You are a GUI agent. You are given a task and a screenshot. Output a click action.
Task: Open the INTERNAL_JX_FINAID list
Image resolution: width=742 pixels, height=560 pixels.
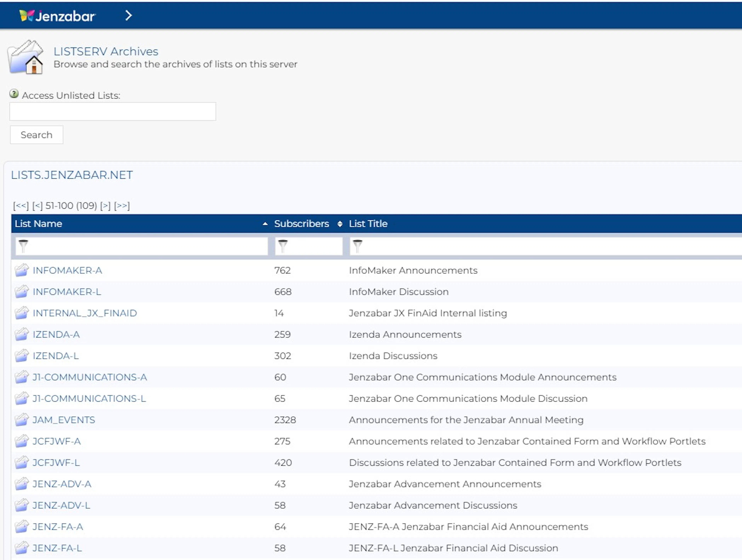85,313
